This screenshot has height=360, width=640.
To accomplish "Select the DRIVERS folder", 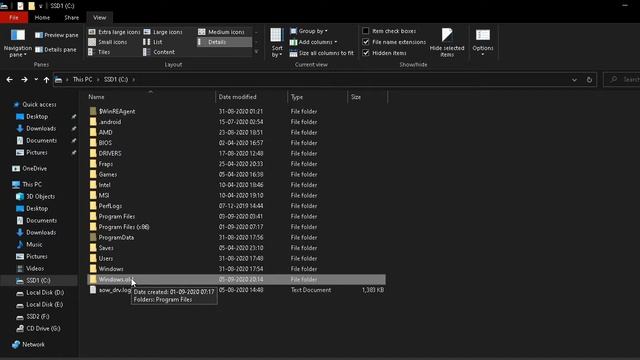I will (x=236, y=153).
